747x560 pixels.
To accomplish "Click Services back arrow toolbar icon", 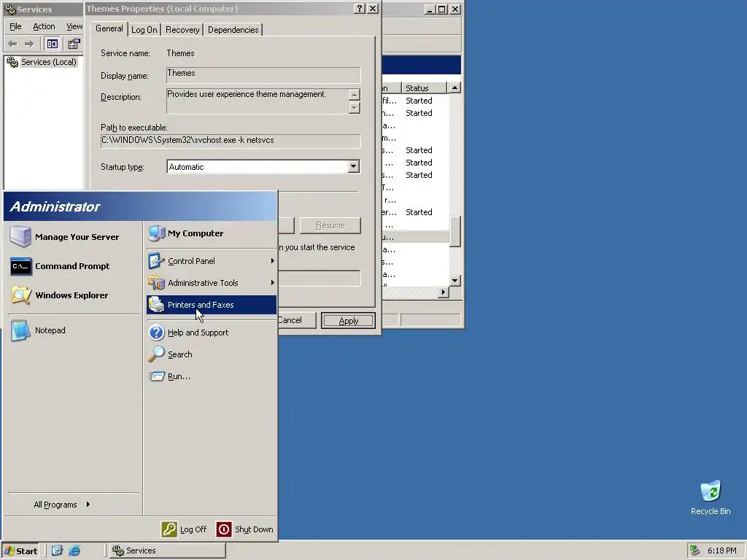I will [13, 44].
